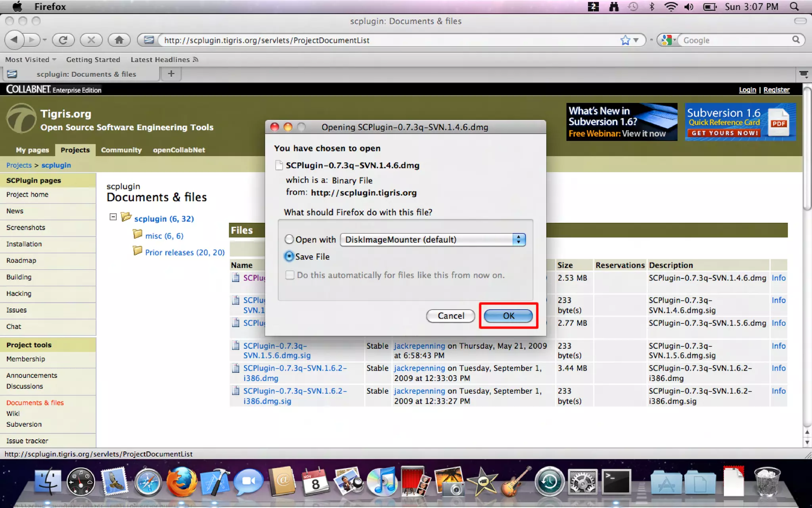Viewport: 812px width, 508px height.
Task: Open the Firefox menu in menu bar
Action: [50, 7]
